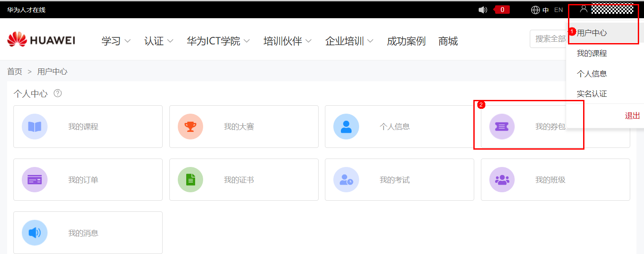Click the coupon ticket icon for 我的券包
Viewport: 644px width, 254px height.
point(502,127)
